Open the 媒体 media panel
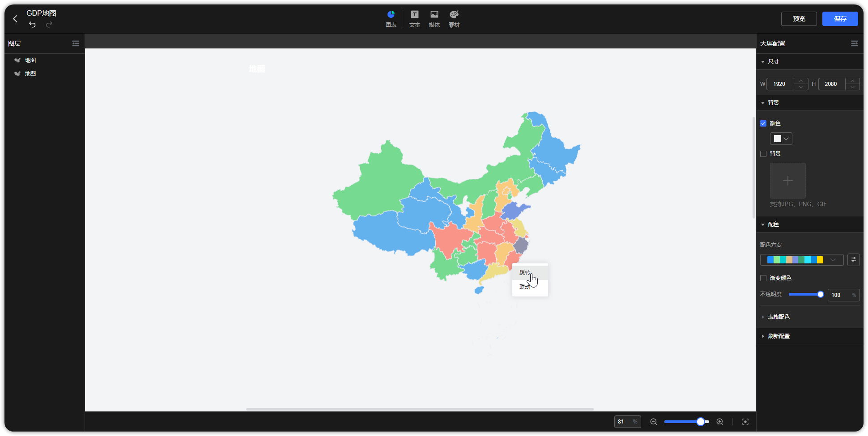 click(434, 19)
